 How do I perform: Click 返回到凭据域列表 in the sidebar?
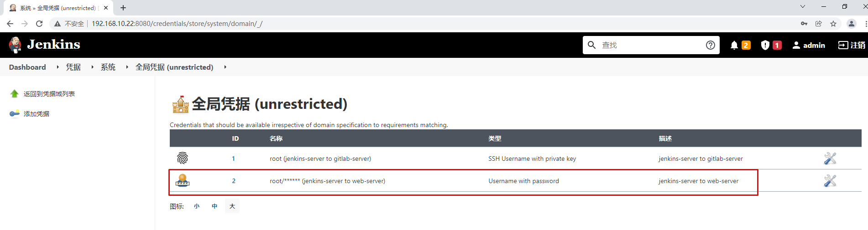click(x=49, y=94)
